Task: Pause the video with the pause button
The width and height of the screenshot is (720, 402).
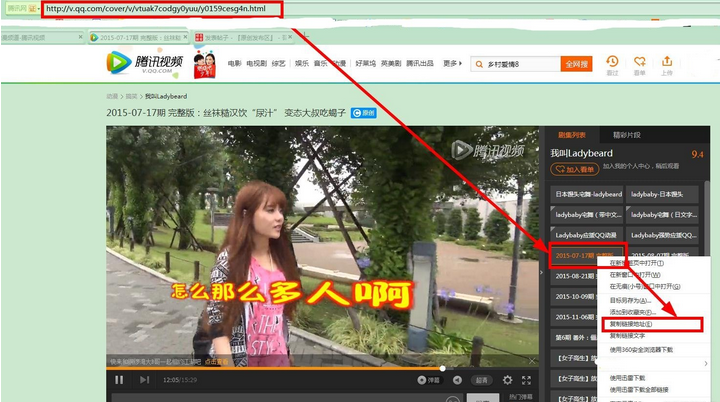Action: tap(119, 380)
